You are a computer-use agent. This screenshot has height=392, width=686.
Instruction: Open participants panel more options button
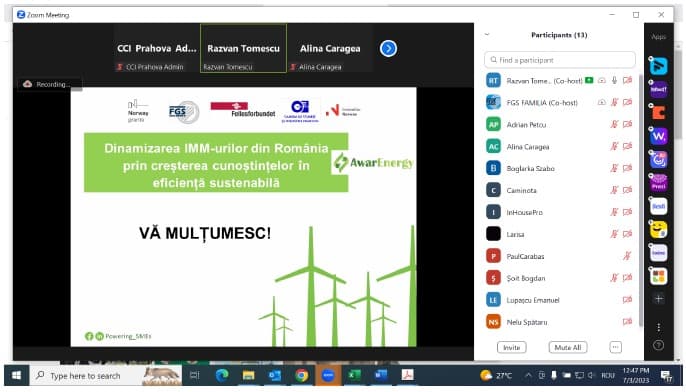pyautogui.click(x=615, y=347)
